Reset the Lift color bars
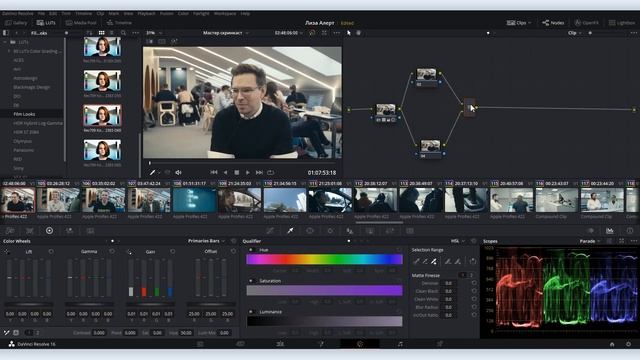 (51, 251)
